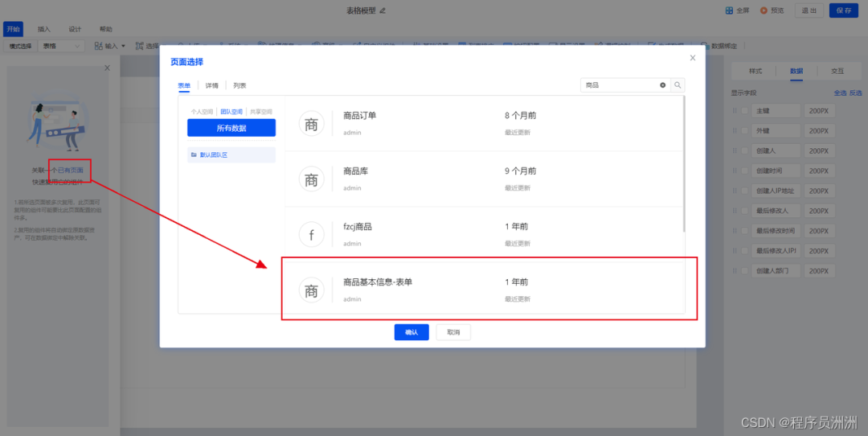Viewport: 868px width, 436px height.
Task: Tick the 创建人 field checkbox
Action: point(744,150)
